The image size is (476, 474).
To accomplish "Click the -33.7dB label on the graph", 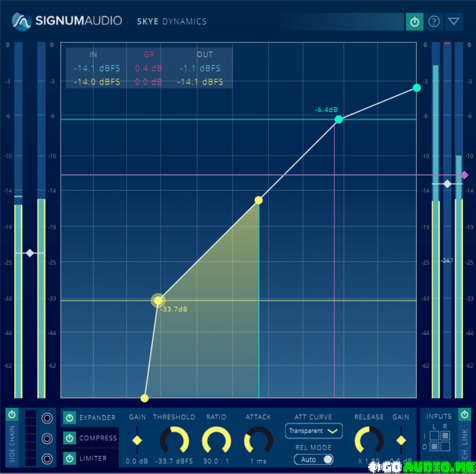I will point(174,309).
